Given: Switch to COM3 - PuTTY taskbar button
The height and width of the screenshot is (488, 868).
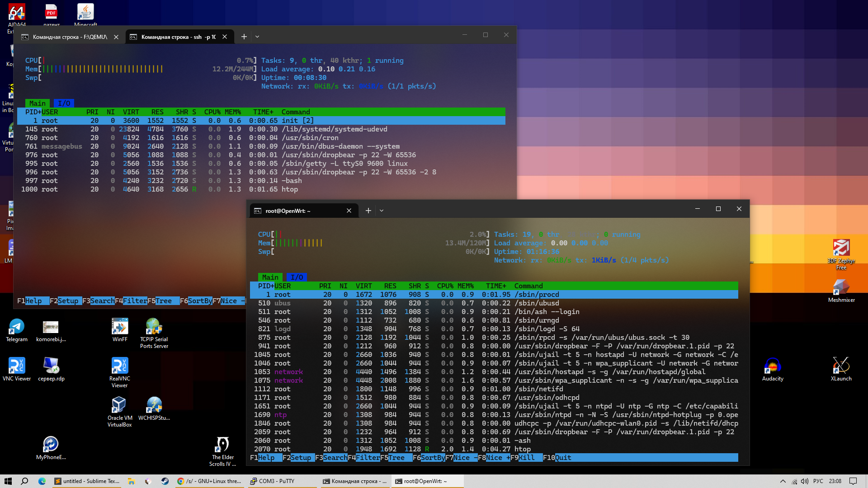Looking at the screenshot, I should tap(283, 481).
